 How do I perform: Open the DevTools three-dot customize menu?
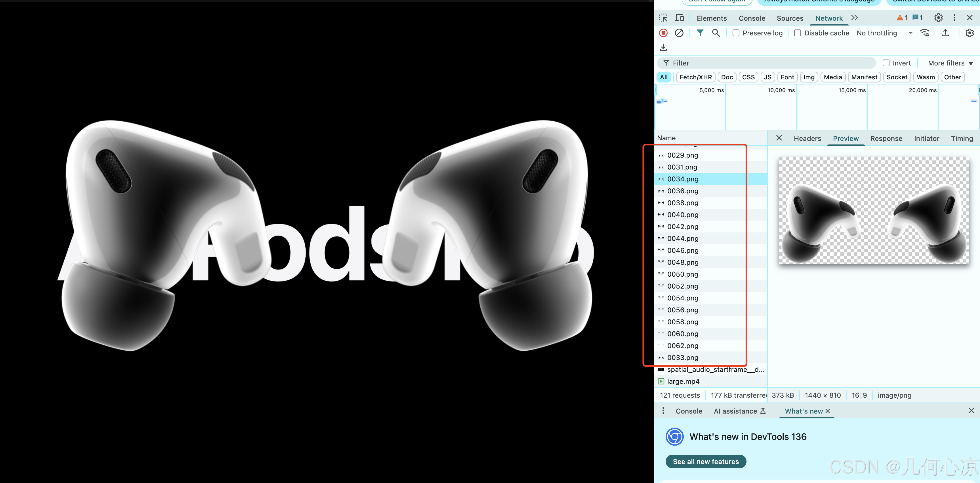[x=954, y=18]
